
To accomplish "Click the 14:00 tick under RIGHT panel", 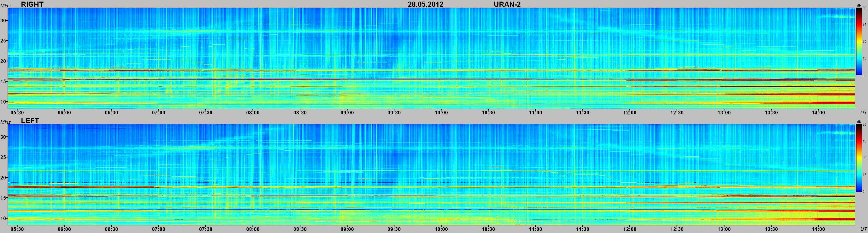I will (818, 113).
